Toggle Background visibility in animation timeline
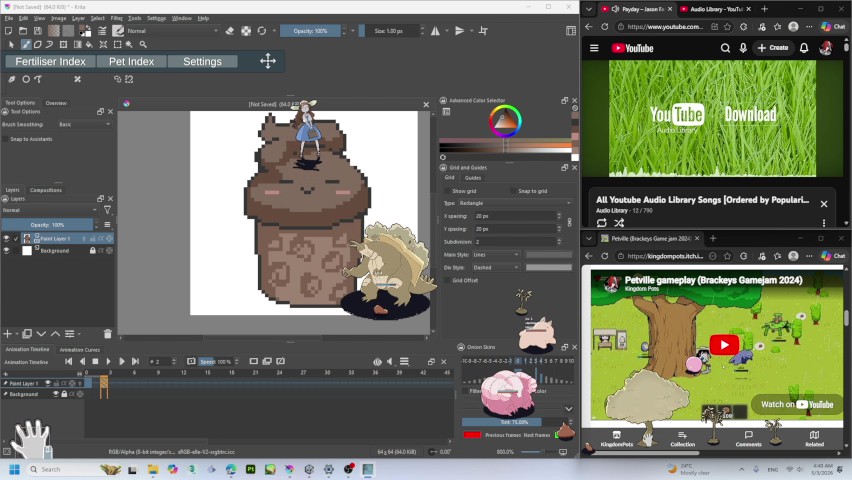 click(x=55, y=394)
